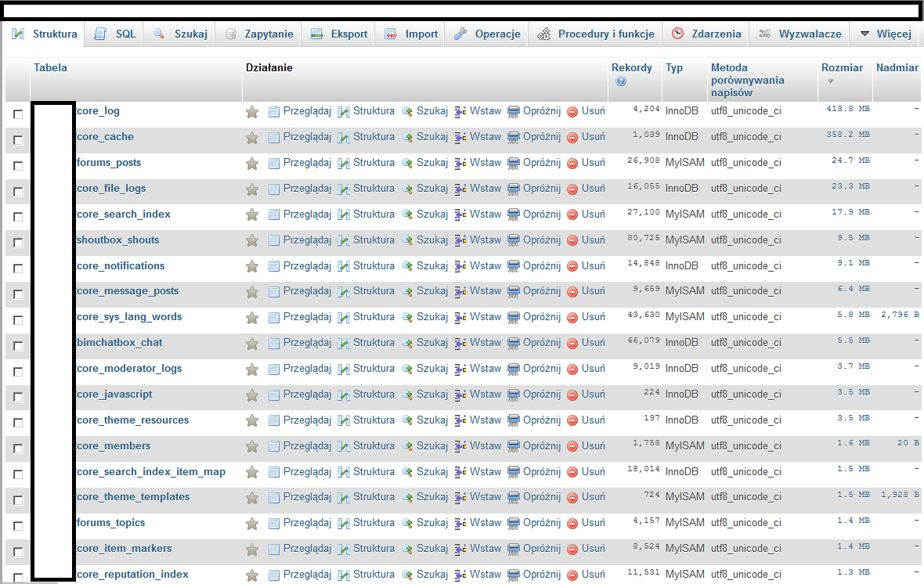Click the favorite star for core_item_markers
Screen dimensions: 924x584
point(252,550)
